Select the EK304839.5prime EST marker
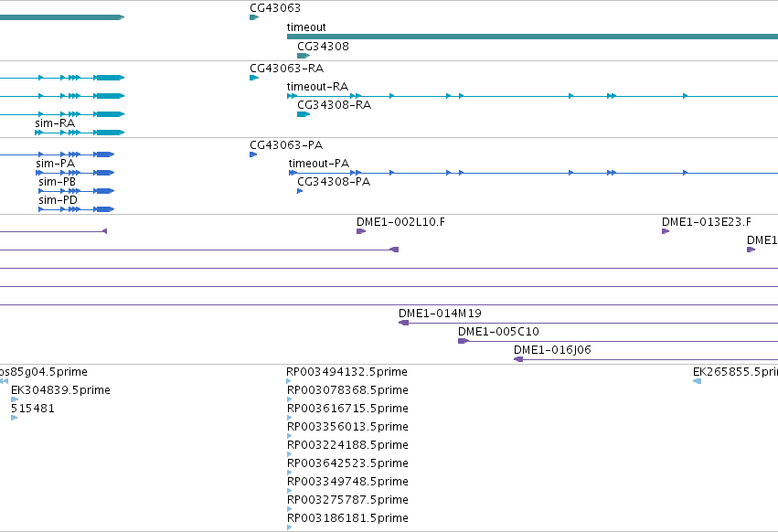The height and width of the screenshot is (532, 778). [15, 399]
